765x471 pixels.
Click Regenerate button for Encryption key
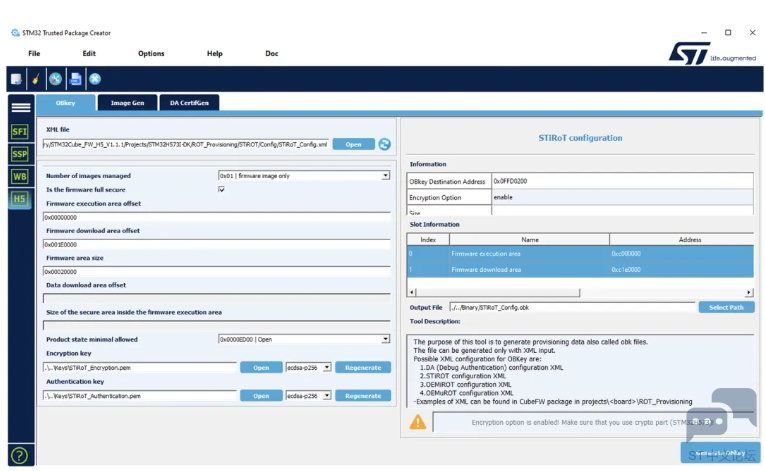tap(363, 368)
